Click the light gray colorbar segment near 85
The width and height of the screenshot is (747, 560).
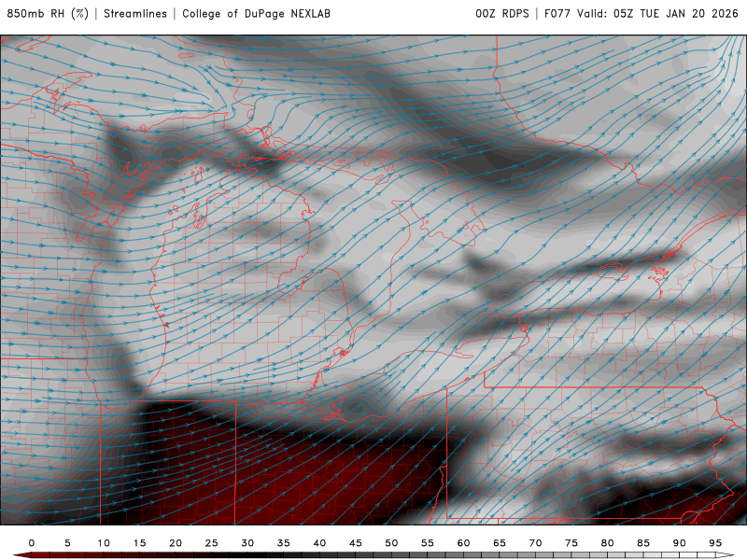(652, 555)
